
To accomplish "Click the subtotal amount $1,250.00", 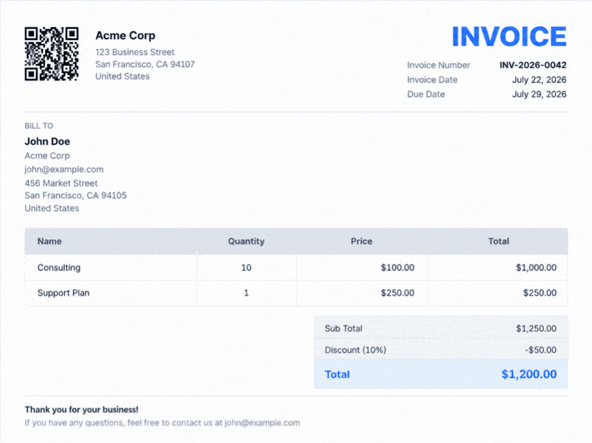I will click(536, 329).
